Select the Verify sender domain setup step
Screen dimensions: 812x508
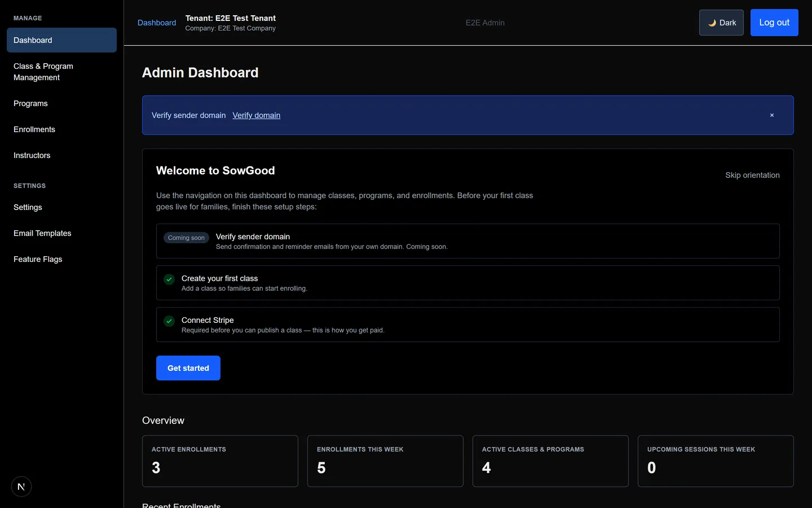(468, 241)
